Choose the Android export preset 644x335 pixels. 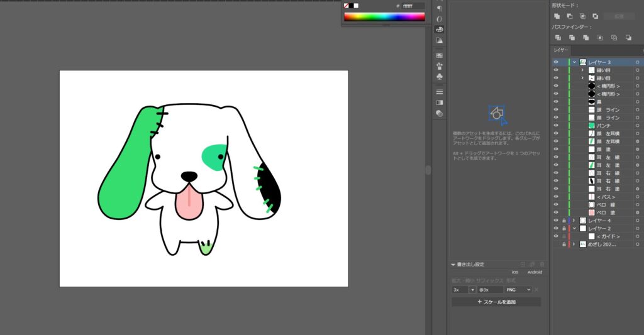(x=534, y=272)
